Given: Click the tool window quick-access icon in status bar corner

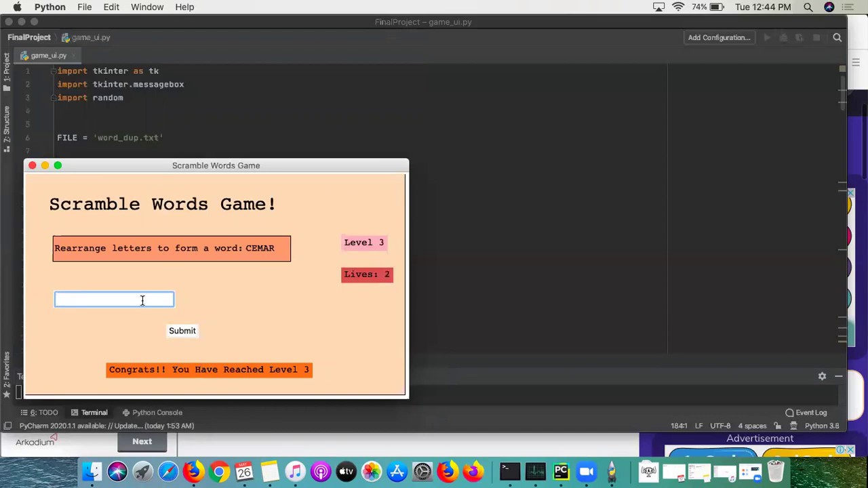Looking at the screenshot, I should (x=7, y=426).
